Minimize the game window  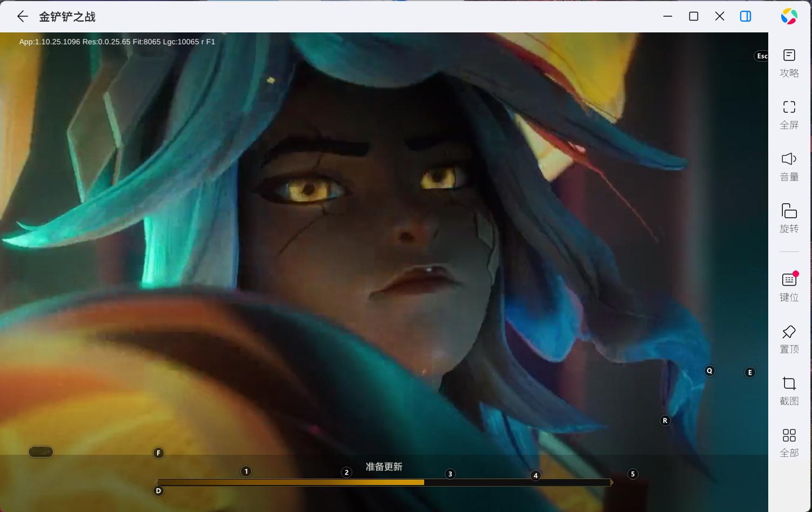point(668,16)
